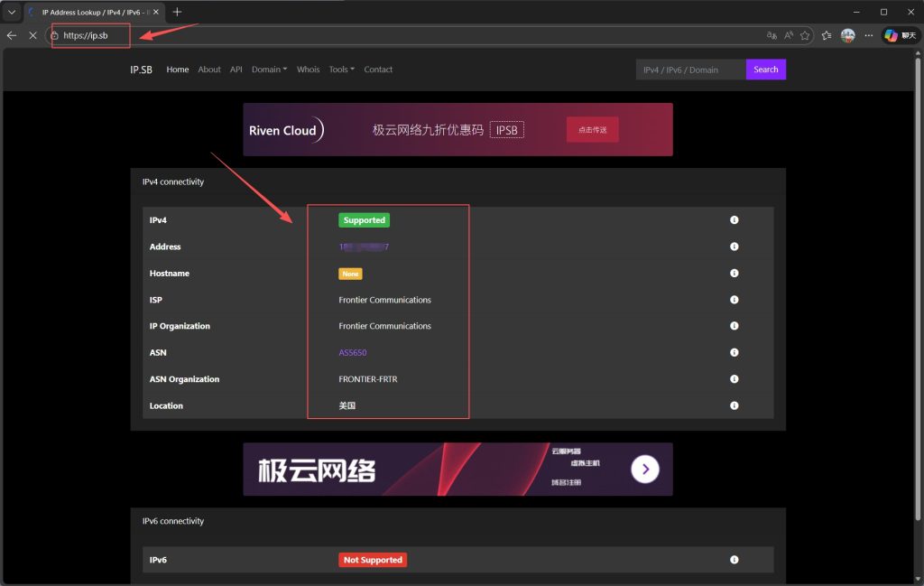Viewport: 924px width, 586px height.
Task: Bookmark this page with the star icon
Action: pos(804,35)
